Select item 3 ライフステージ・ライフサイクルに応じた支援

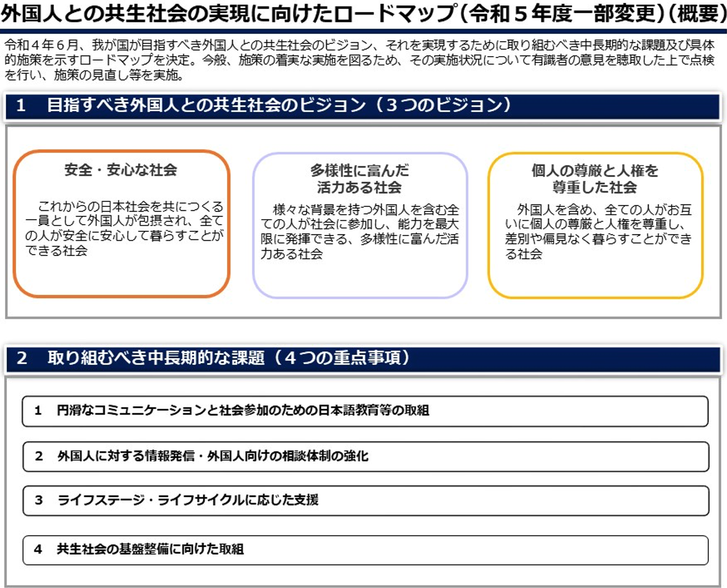(365, 500)
